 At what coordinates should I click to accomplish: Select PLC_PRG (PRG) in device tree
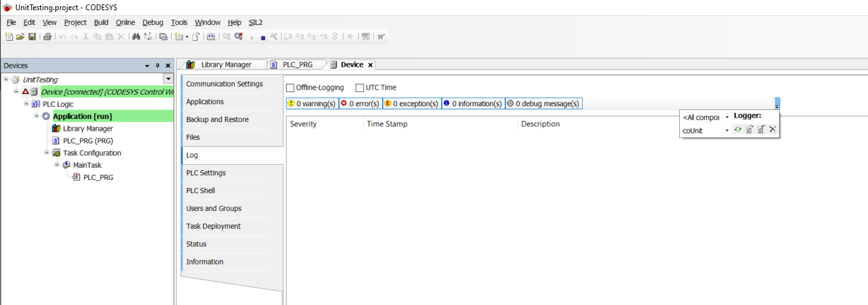pos(88,141)
